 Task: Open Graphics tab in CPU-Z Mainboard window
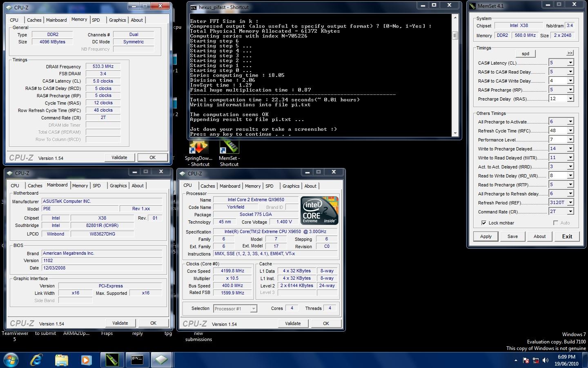point(118,186)
